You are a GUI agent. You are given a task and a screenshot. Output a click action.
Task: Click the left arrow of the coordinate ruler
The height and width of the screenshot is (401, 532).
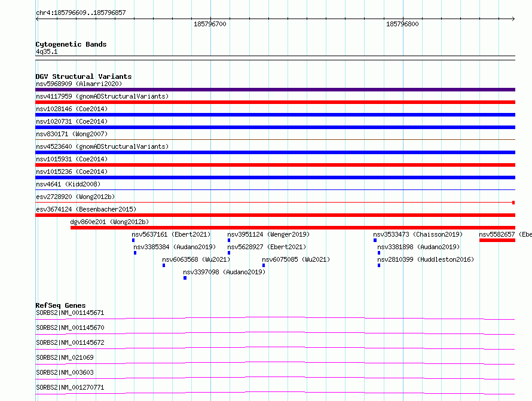37,19
